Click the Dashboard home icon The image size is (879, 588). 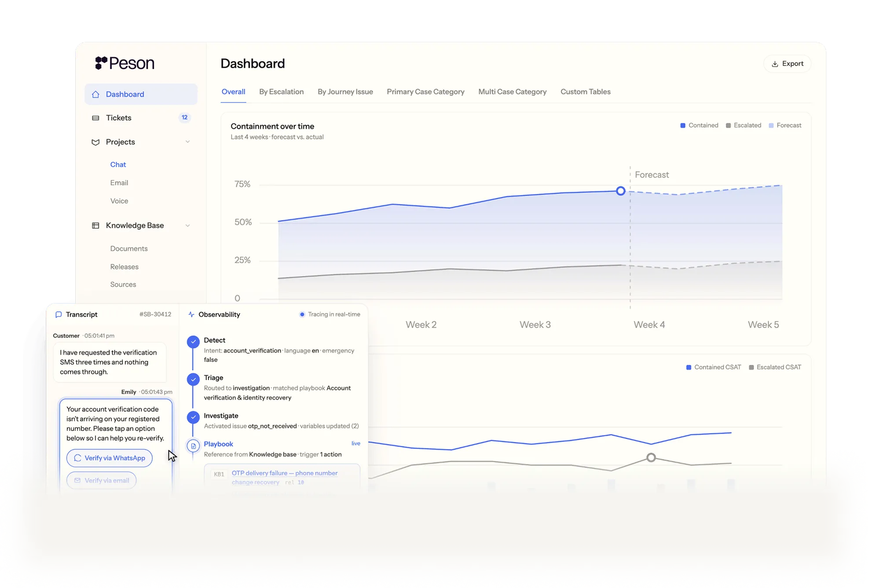click(95, 94)
